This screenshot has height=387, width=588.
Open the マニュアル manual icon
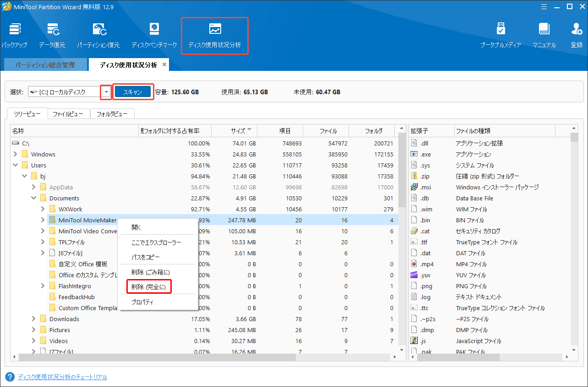tap(544, 30)
